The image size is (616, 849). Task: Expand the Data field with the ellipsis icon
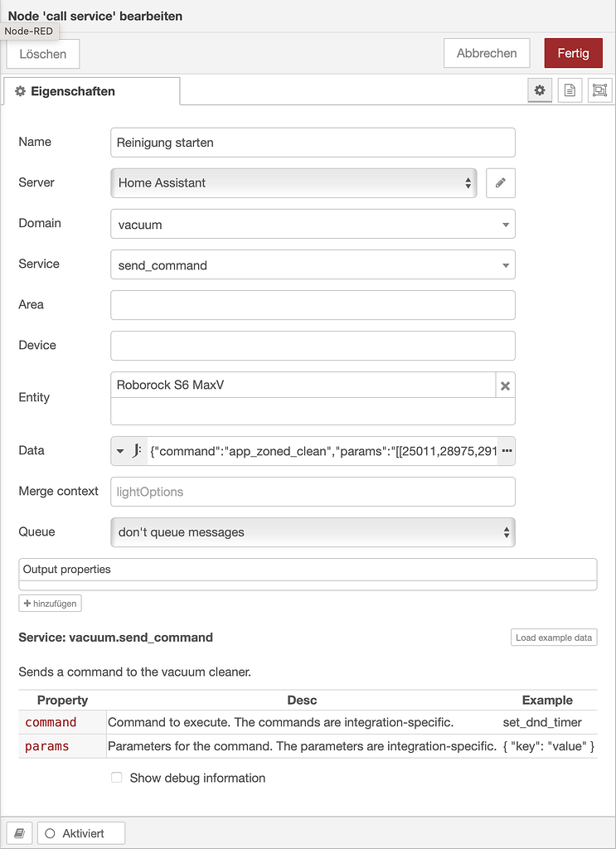tap(507, 450)
